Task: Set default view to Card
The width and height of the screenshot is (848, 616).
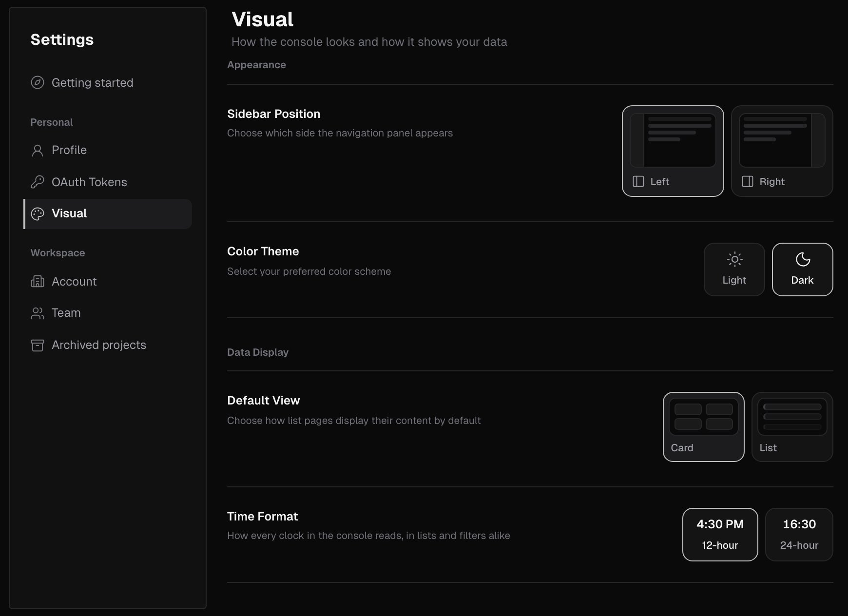Action: pos(704,427)
